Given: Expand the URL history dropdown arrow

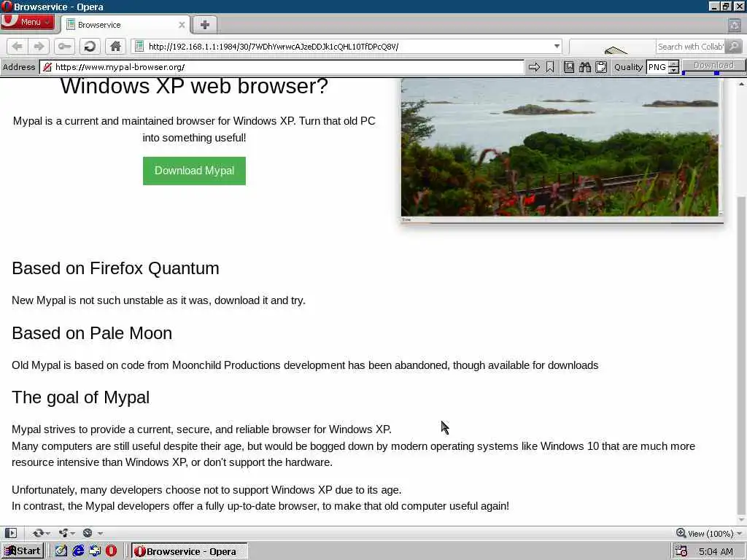Looking at the screenshot, I should (x=557, y=46).
